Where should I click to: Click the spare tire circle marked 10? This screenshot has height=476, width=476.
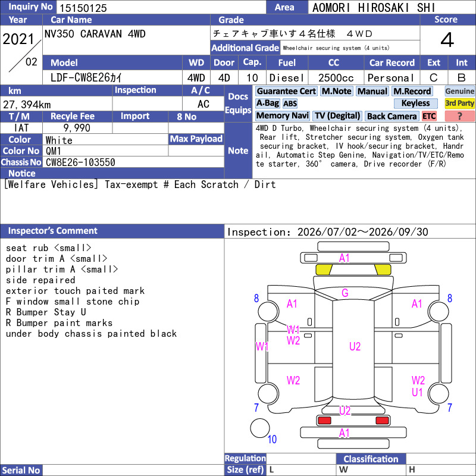pos(260,428)
